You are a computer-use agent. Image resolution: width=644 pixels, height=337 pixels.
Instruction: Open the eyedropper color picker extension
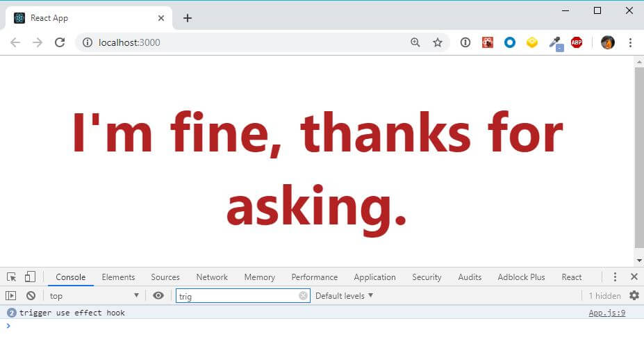tap(556, 43)
